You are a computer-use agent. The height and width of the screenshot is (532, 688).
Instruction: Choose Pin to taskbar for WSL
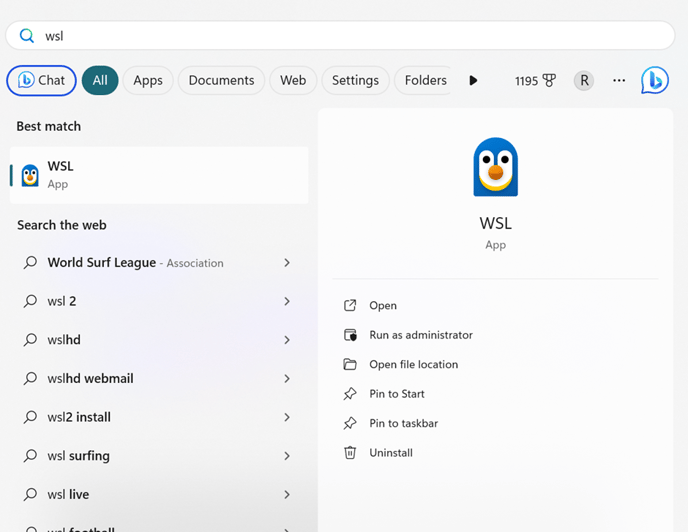(x=404, y=423)
